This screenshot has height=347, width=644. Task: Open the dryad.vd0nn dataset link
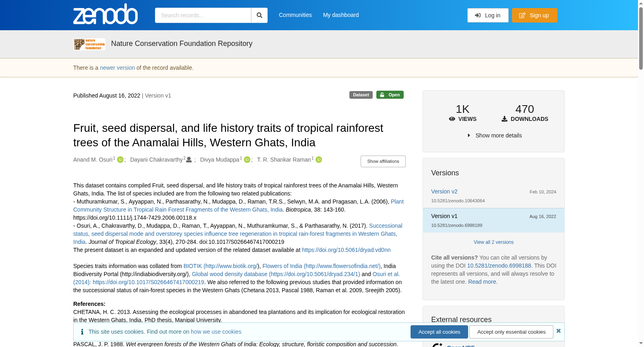click(x=346, y=250)
